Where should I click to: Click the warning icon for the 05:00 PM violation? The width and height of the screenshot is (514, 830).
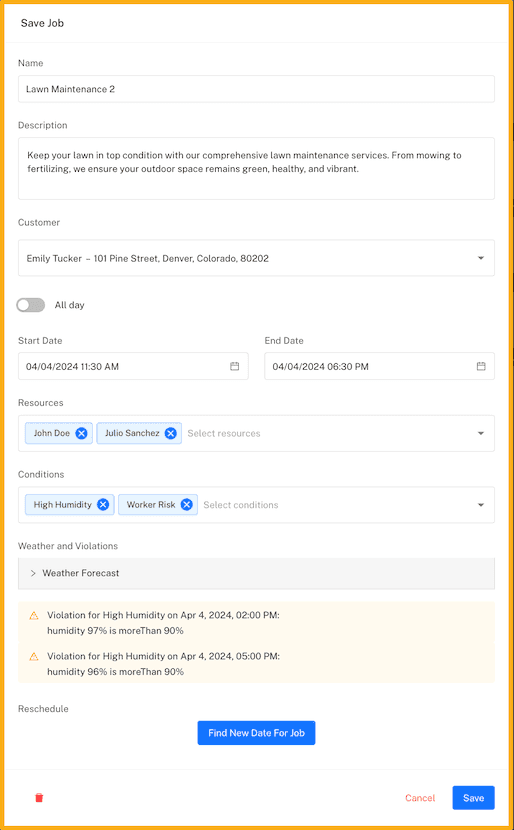pyautogui.click(x=34, y=656)
